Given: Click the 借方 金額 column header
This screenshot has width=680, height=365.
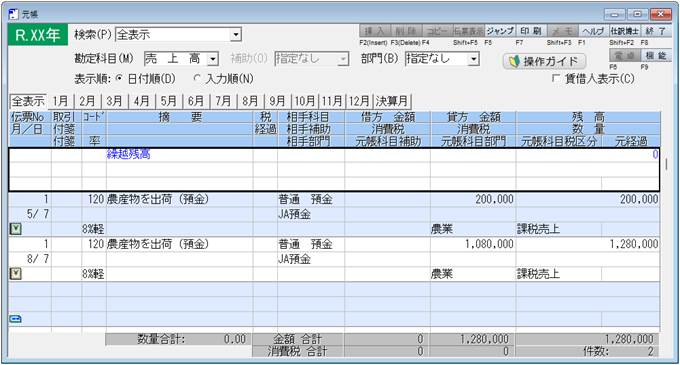Looking at the screenshot, I should 388,117.
